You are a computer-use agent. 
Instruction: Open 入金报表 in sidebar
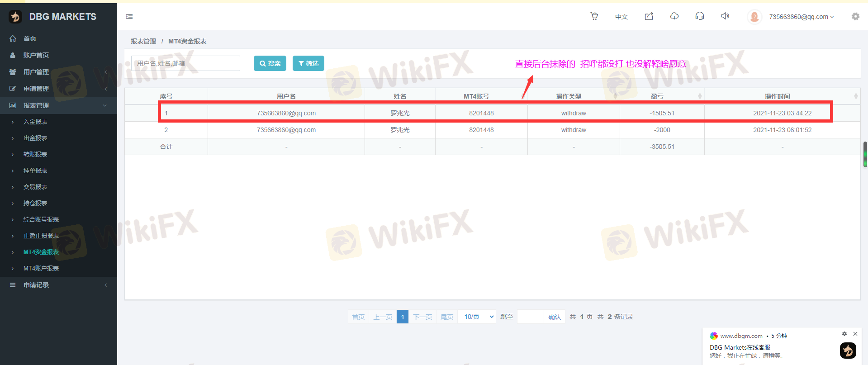pos(35,122)
